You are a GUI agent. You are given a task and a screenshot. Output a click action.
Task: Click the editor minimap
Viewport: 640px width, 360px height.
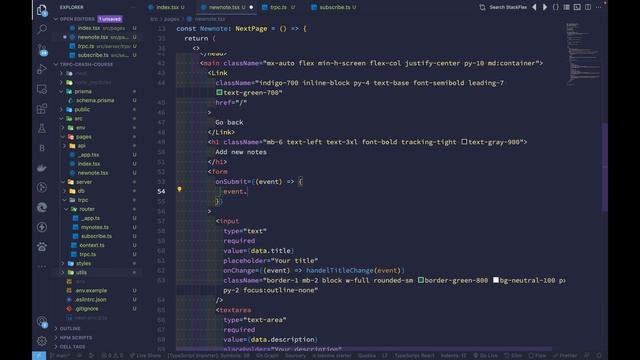pos(583,53)
